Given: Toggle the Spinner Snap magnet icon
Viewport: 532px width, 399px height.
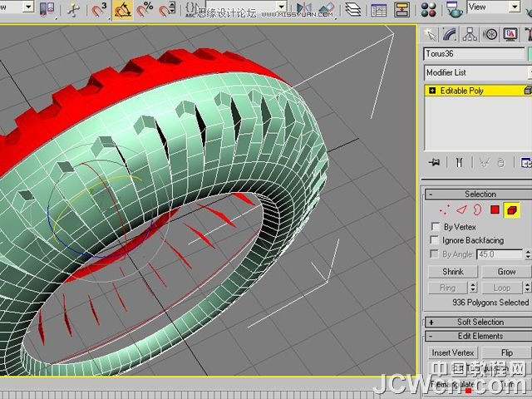Looking at the screenshot, I should 168,10.
